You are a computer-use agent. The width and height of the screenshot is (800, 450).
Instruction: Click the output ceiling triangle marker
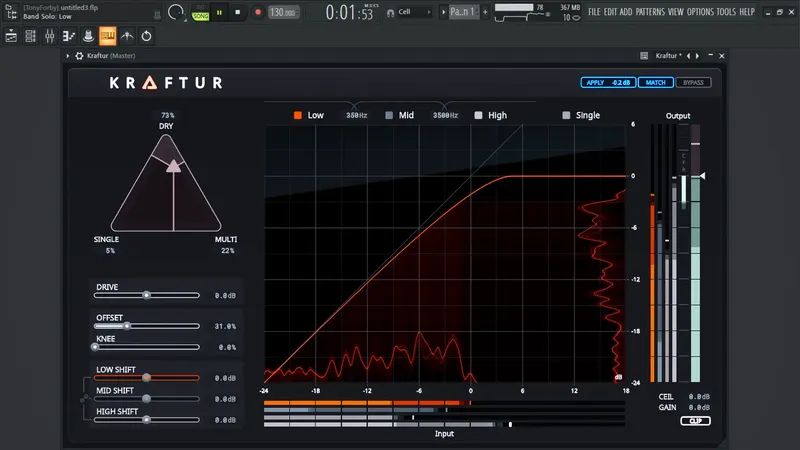[x=703, y=176]
